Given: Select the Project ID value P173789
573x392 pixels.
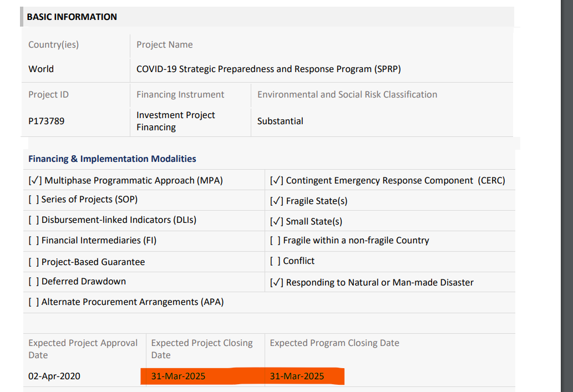Looking at the screenshot, I should [x=47, y=121].
